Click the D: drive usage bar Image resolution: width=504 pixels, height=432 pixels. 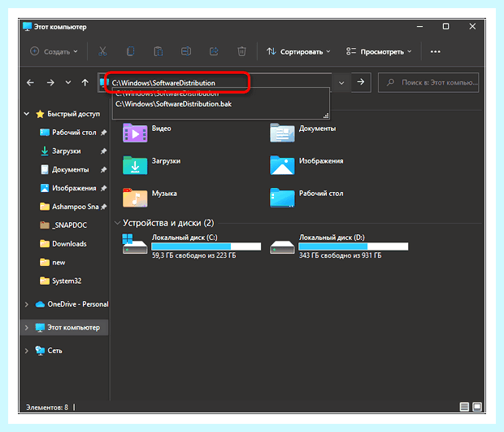tap(354, 247)
